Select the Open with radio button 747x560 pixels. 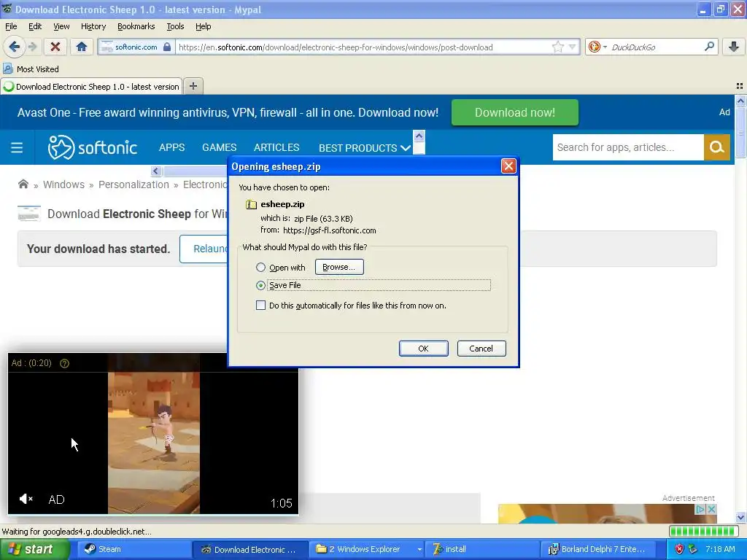[260, 267]
